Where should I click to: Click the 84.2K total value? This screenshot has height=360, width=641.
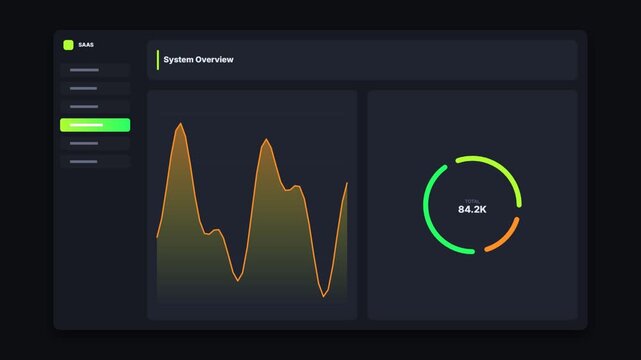472,210
